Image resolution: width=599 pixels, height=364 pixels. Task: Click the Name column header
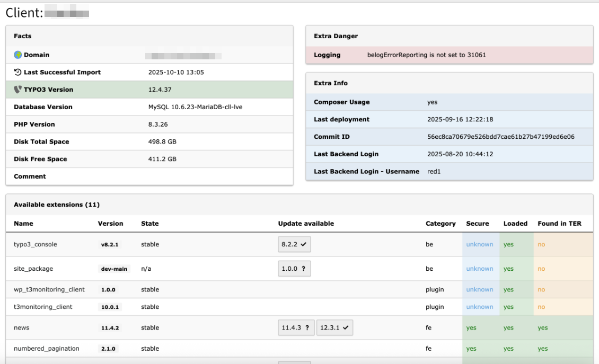click(23, 224)
